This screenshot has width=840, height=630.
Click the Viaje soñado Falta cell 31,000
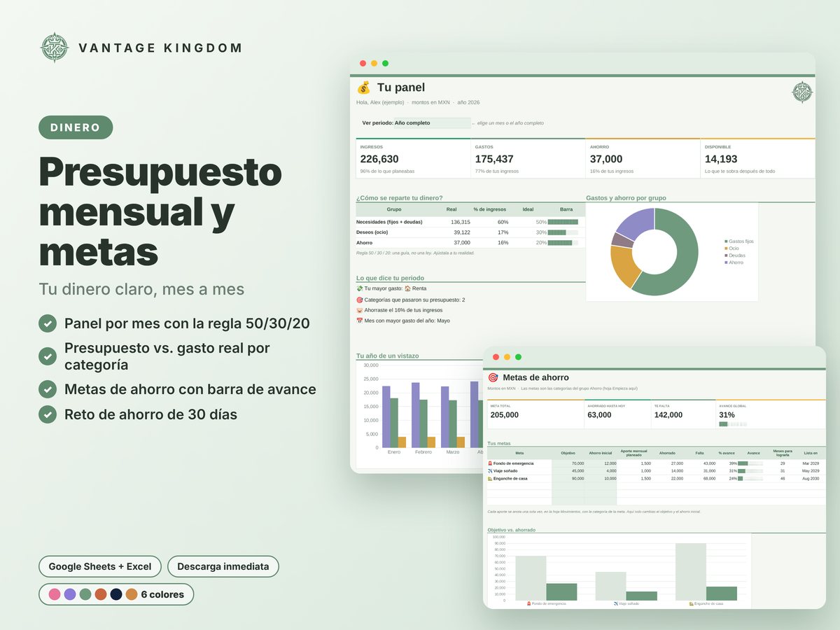coord(709,471)
